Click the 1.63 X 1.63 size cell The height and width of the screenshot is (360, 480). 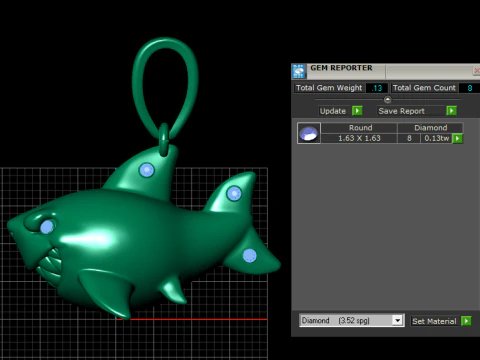click(359, 138)
